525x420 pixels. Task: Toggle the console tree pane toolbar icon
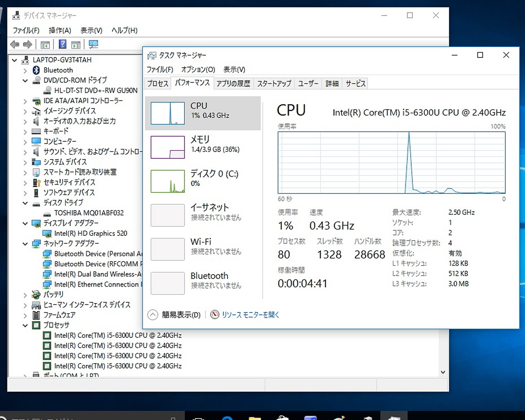(45, 44)
